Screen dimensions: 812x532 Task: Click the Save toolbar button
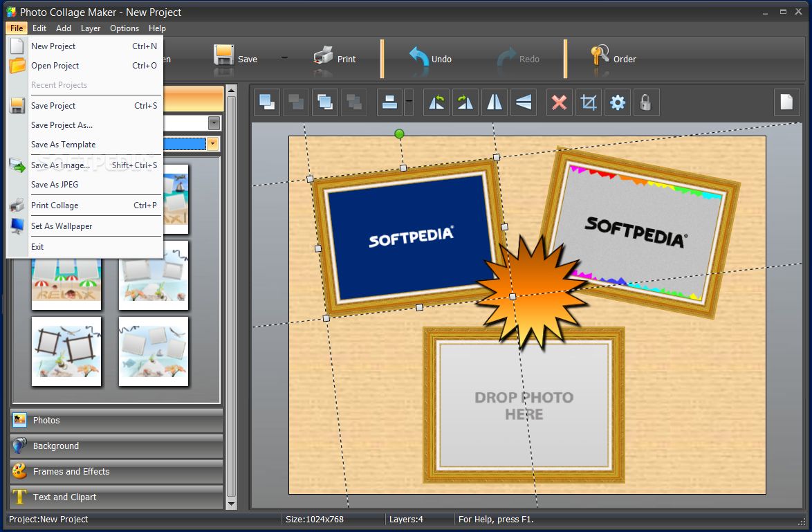[x=236, y=58]
